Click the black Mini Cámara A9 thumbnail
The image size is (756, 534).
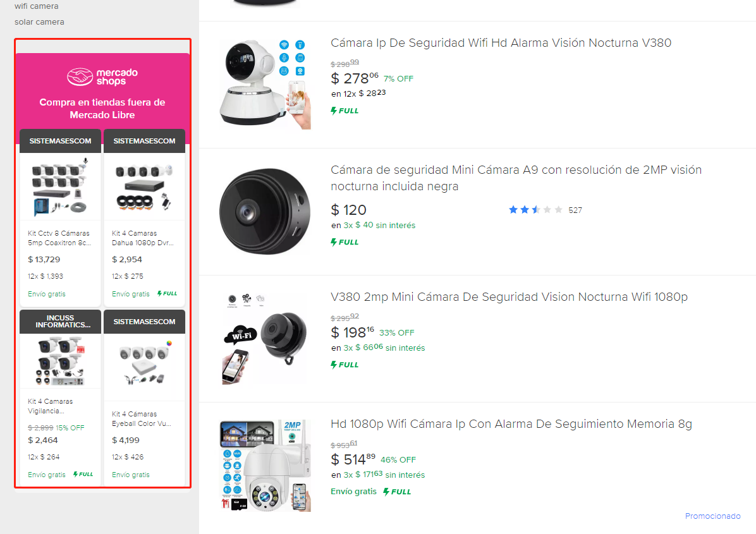(264, 210)
